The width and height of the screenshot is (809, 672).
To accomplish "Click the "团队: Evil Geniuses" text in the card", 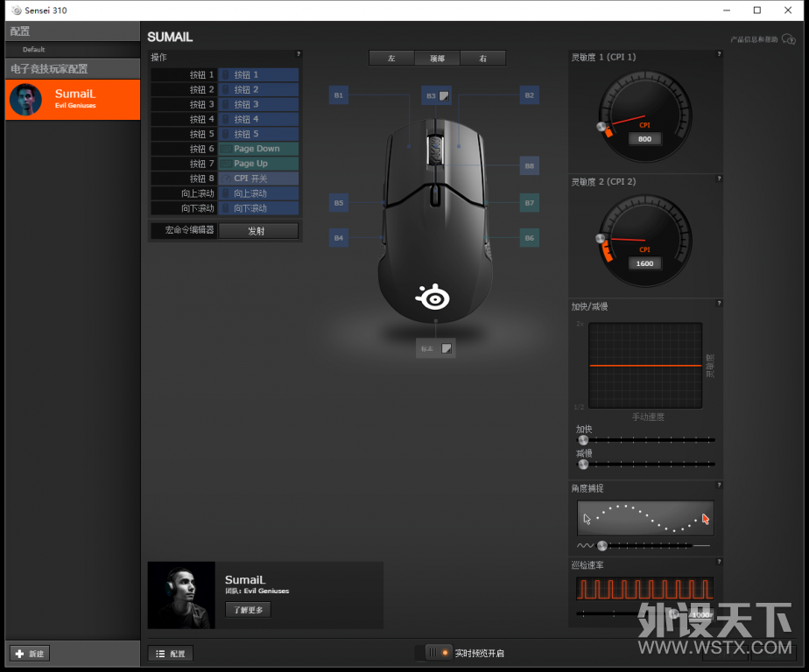I will [257, 591].
